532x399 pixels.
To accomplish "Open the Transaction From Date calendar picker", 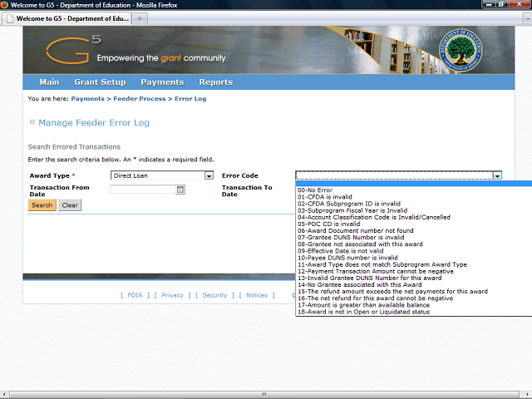I will [180, 190].
